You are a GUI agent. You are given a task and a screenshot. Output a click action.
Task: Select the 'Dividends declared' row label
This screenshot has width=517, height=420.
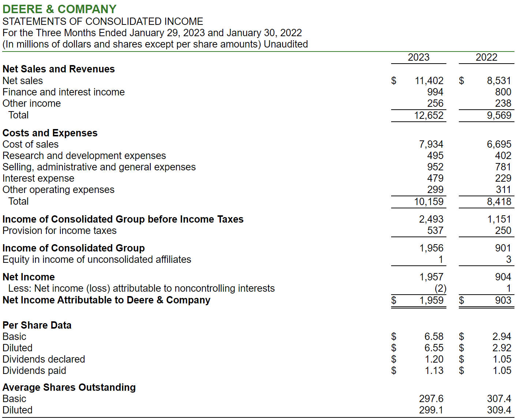pos(44,359)
